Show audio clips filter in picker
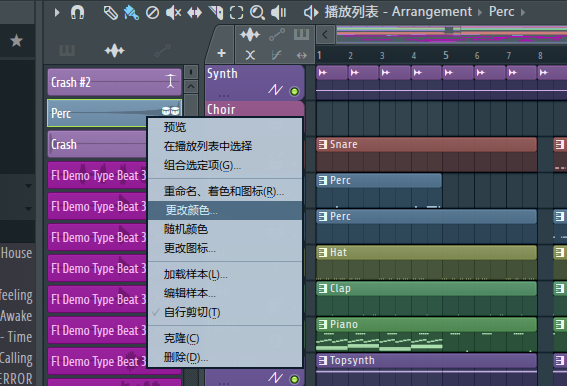 click(115, 51)
